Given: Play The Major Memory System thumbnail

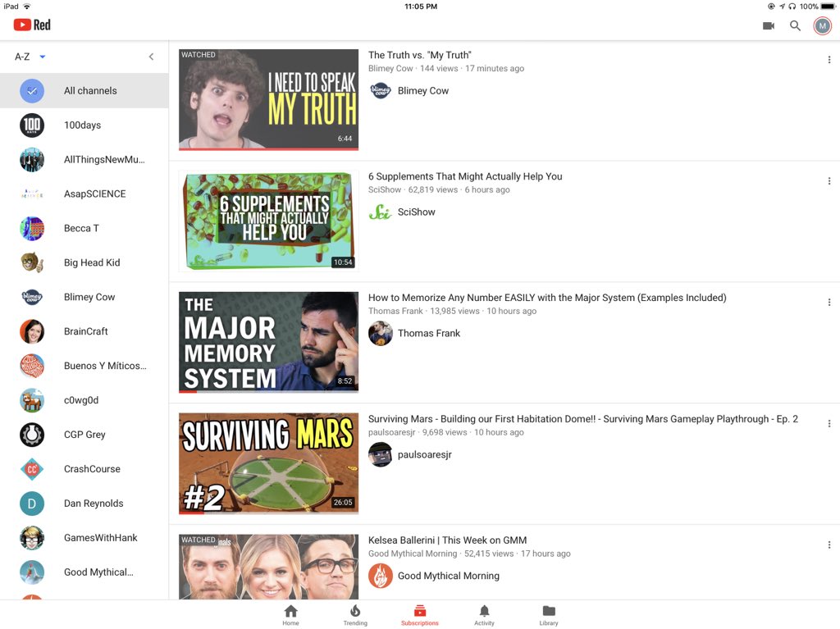Looking at the screenshot, I should (x=268, y=342).
